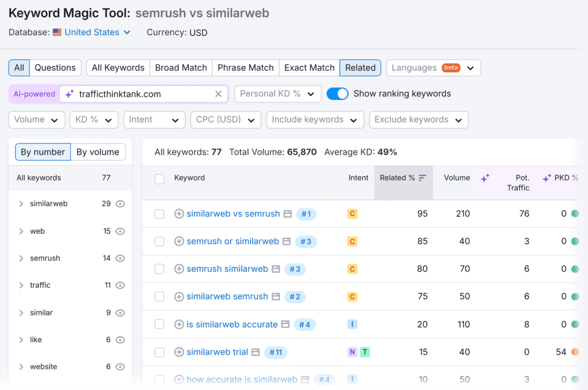Click the "C" intent badge for "semrush or similarweb"
Image resolution: width=588 pixels, height=390 pixels.
[x=352, y=241]
